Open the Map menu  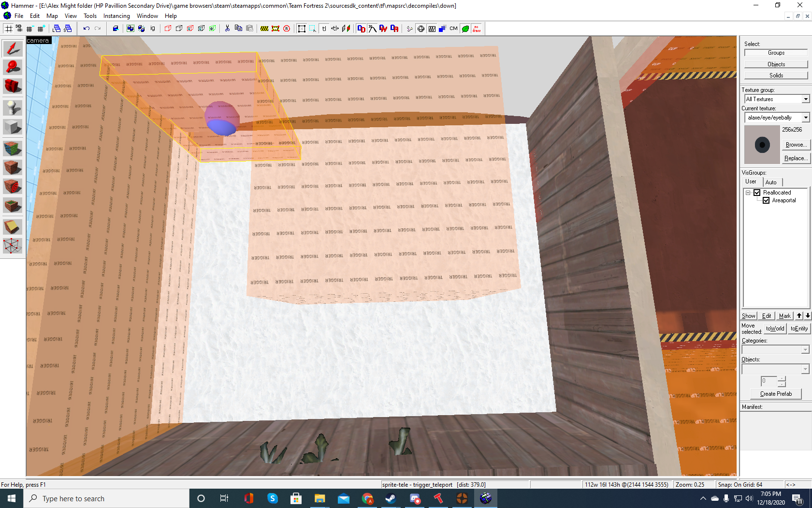tap(52, 16)
